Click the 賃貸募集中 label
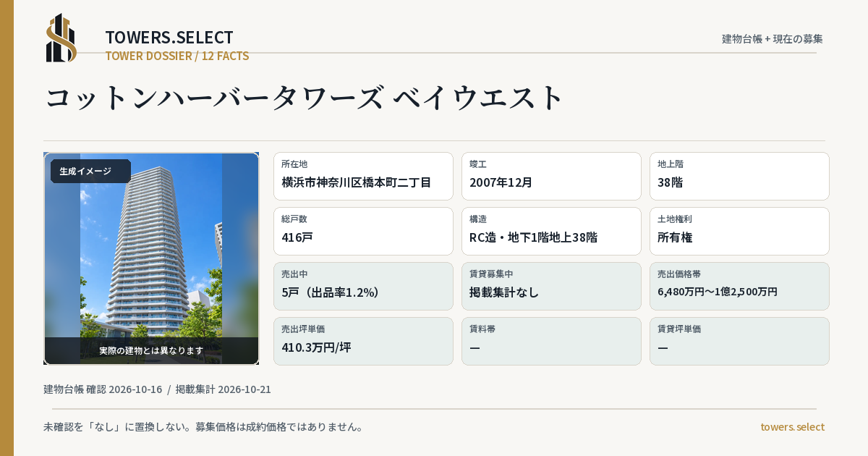Viewport: 868px width, 456px height. coord(491,274)
